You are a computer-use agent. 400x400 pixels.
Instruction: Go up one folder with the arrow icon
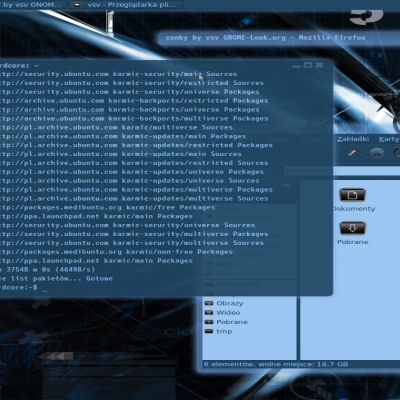355,153
